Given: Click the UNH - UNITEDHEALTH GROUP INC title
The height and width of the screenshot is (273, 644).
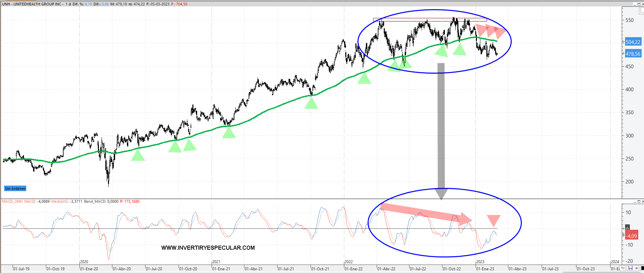Looking at the screenshot, I should 32,4.
